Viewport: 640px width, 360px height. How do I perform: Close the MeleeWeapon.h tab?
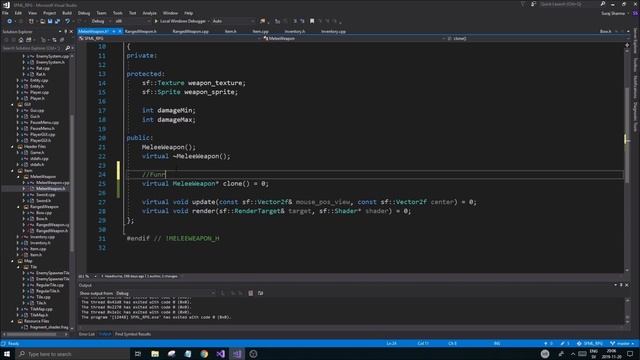[120, 31]
